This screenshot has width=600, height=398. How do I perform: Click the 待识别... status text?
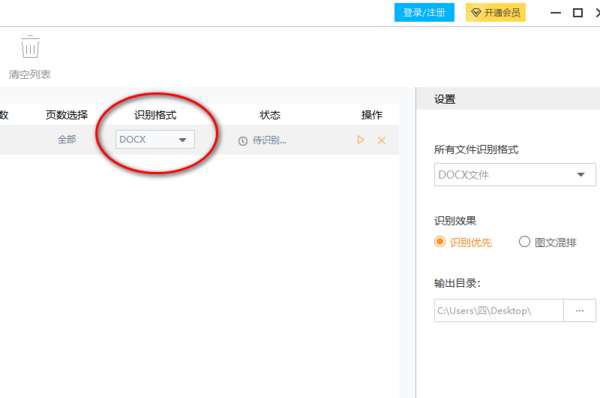click(x=270, y=140)
